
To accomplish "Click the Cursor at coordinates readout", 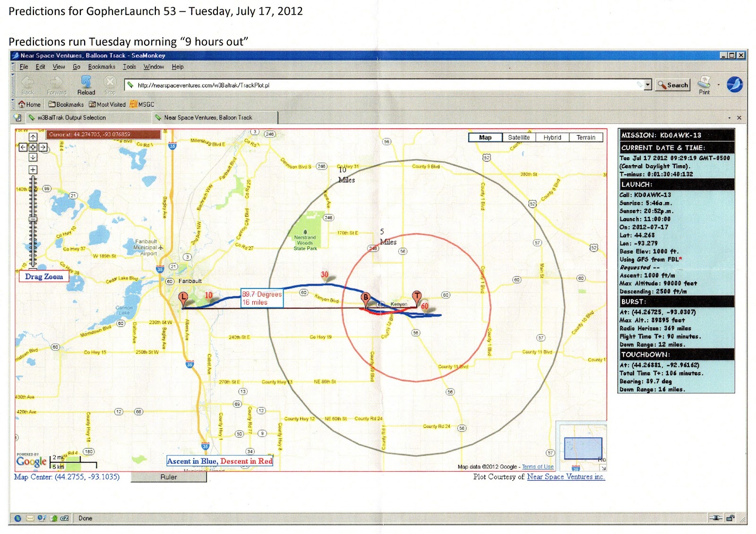I will (104, 135).
